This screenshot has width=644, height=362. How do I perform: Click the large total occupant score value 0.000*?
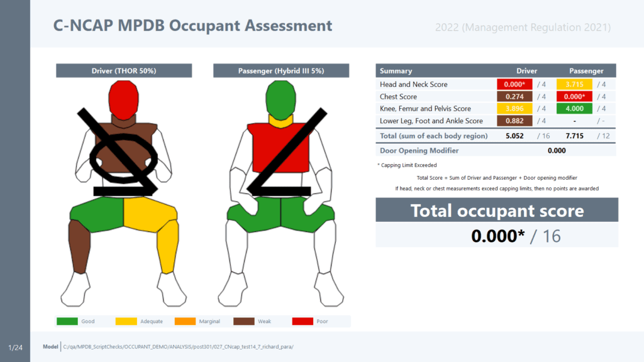pos(498,236)
